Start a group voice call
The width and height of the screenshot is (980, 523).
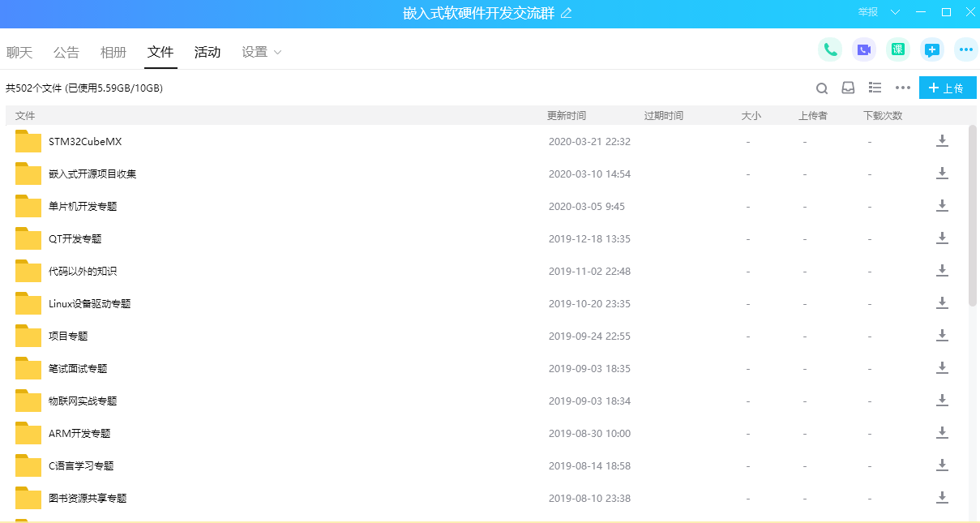tap(829, 49)
